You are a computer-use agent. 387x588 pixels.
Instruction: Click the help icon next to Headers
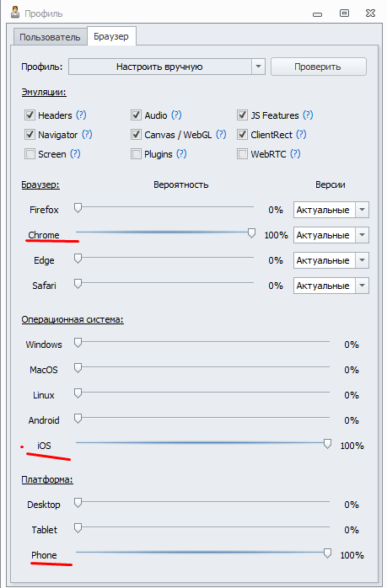coord(81,115)
